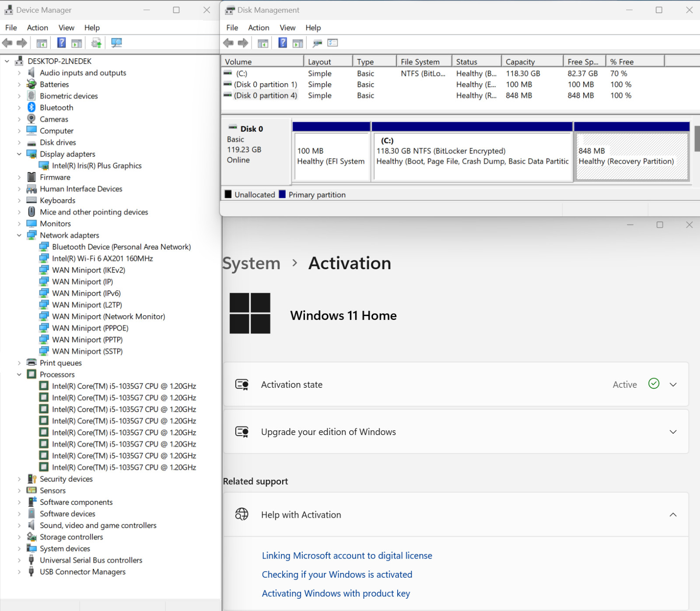Click drive connector icon in Disk Management toolbar
Image resolution: width=700 pixels, height=611 pixels.
pos(318,43)
